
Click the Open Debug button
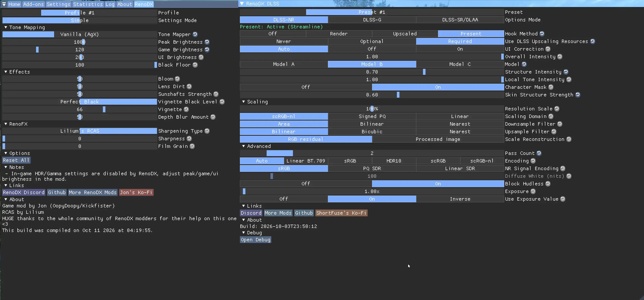[255, 240]
